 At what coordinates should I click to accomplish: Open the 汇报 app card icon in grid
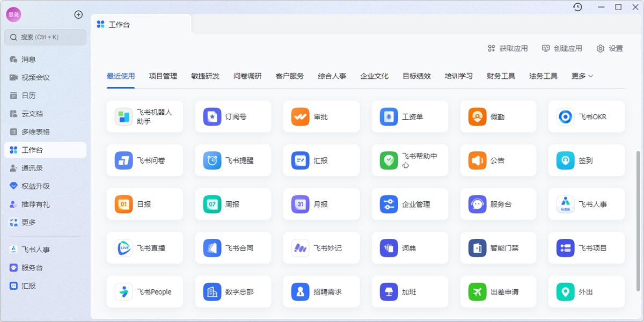pos(301,160)
